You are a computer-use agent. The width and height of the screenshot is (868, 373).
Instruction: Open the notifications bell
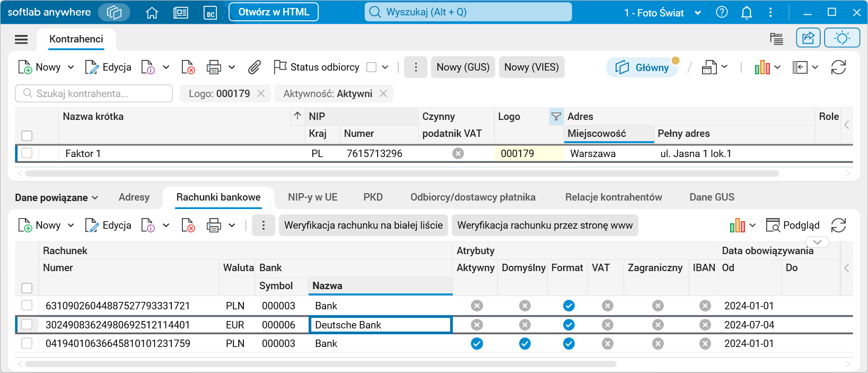coord(747,13)
